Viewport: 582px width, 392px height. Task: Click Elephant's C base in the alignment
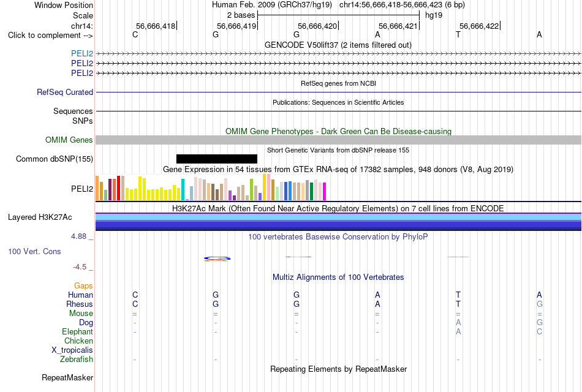[539, 331]
